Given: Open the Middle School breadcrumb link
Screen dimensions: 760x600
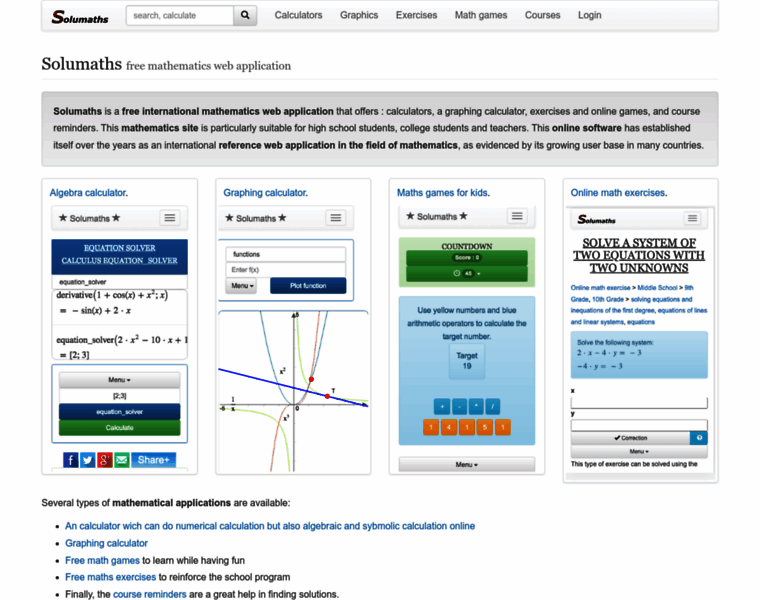Looking at the screenshot, I should pos(657,287).
